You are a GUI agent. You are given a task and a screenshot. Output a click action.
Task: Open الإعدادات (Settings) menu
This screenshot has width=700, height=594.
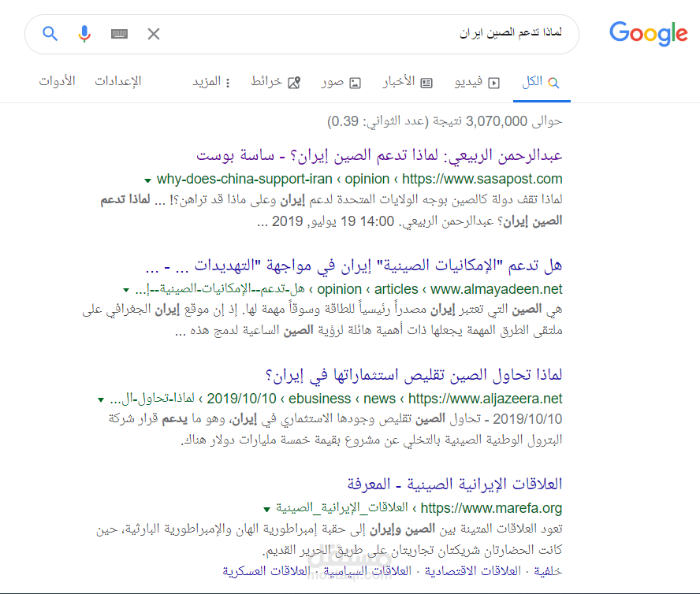pyautogui.click(x=118, y=81)
